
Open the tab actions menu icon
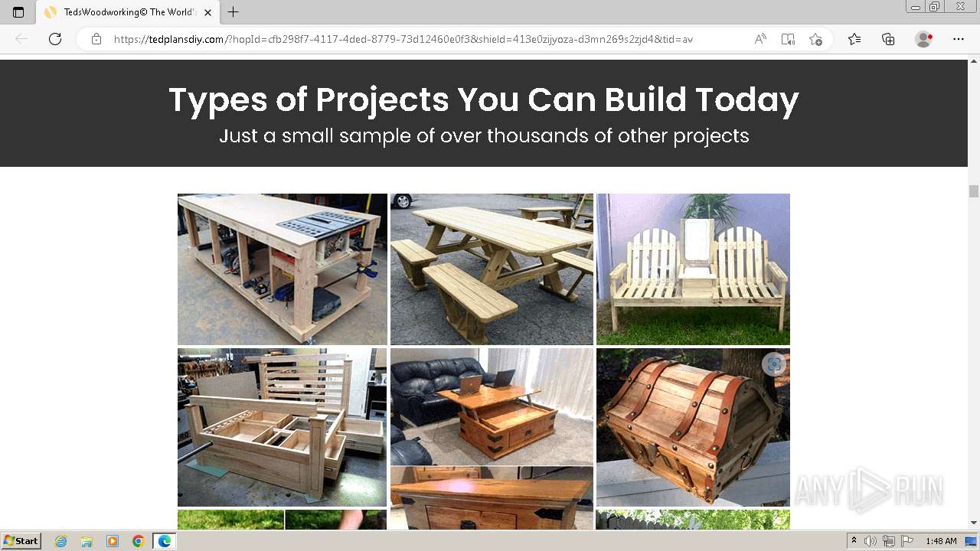pyautogui.click(x=18, y=12)
